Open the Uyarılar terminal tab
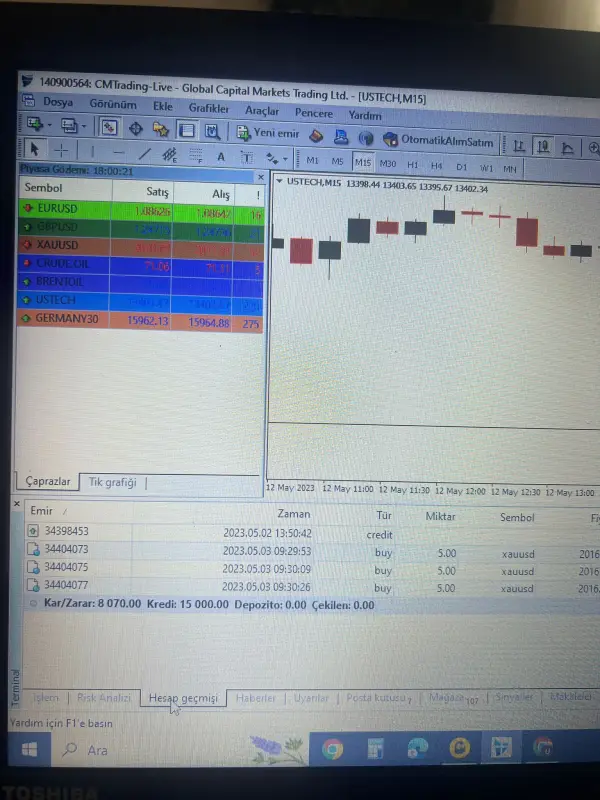Viewport: 600px width, 800px height. [x=311, y=697]
